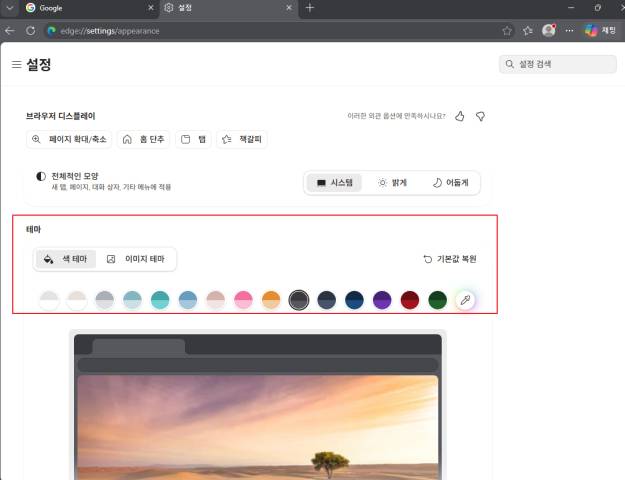Reload the page with refresh icon
The height and width of the screenshot is (480, 625).
point(31,31)
